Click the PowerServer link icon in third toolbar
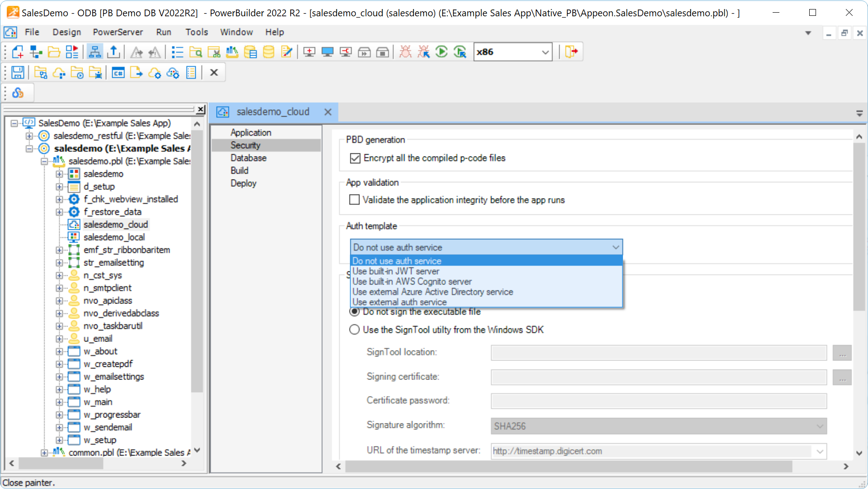The height and width of the screenshot is (489, 868). pos(18,93)
